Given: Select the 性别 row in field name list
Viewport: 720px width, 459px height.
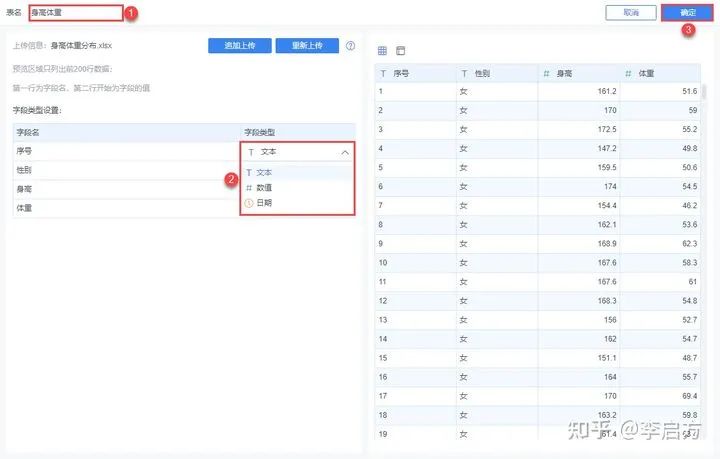Looking at the screenshot, I should click(126, 170).
